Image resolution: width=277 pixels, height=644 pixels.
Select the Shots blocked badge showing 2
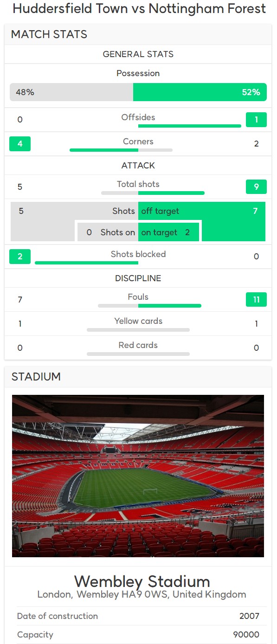click(20, 257)
